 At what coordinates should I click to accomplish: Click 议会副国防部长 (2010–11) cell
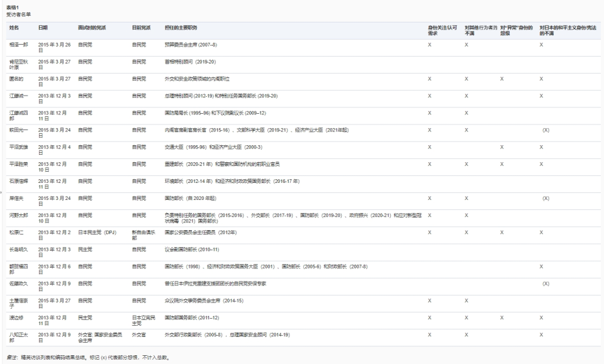coord(192,250)
